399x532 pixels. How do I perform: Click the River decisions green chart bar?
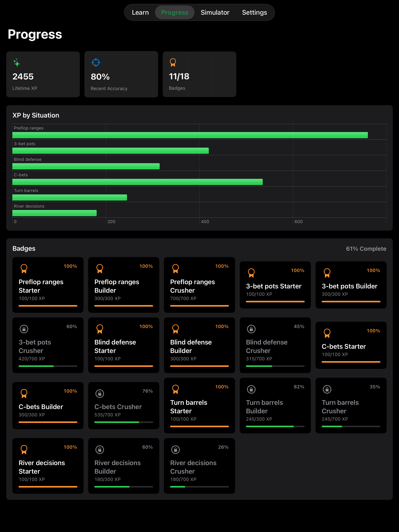55,213
